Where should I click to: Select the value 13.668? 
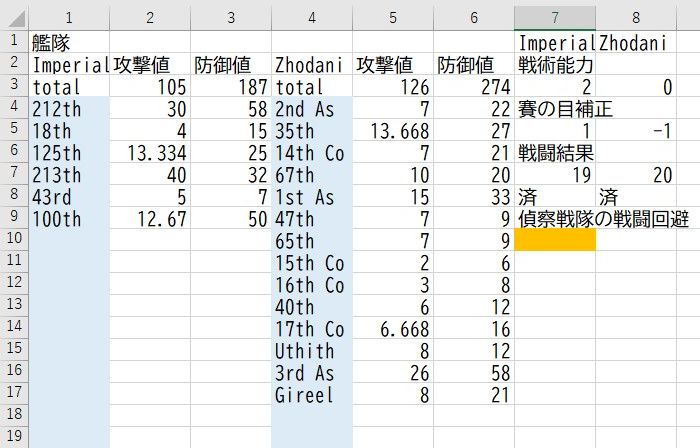(x=393, y=130)
